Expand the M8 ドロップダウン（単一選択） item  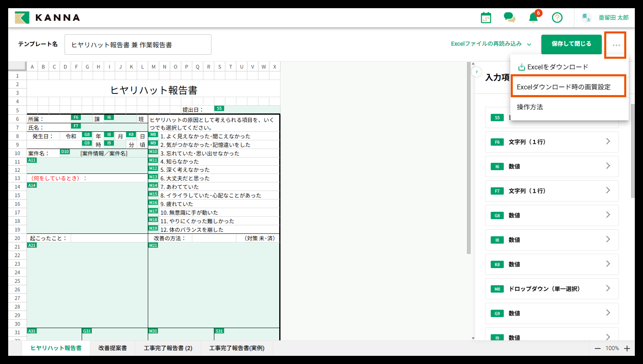(x=552, y=289)
